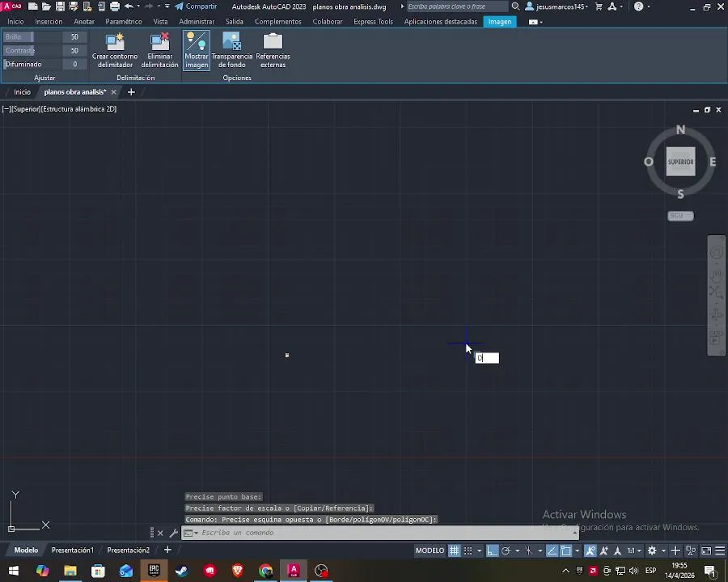
Task: Select the Presentación1 layout tab
Action: point(73,550)
